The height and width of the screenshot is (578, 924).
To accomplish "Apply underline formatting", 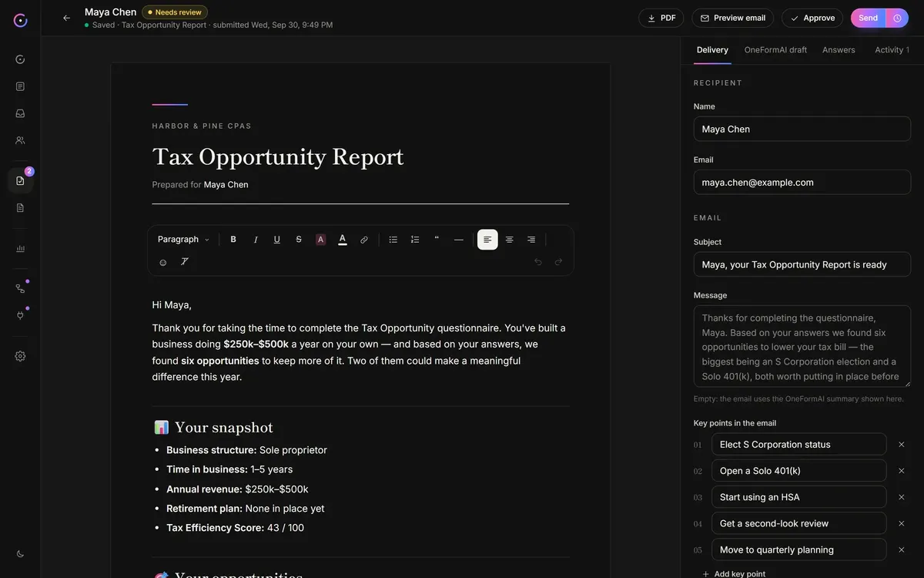I will click(277, 240).
